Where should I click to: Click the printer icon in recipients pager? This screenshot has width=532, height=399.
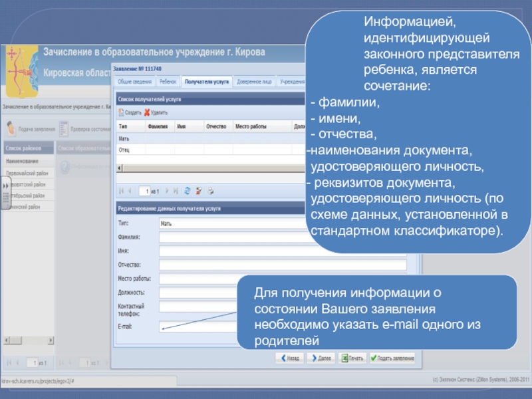pyautogui.click(x=210, y=191)
